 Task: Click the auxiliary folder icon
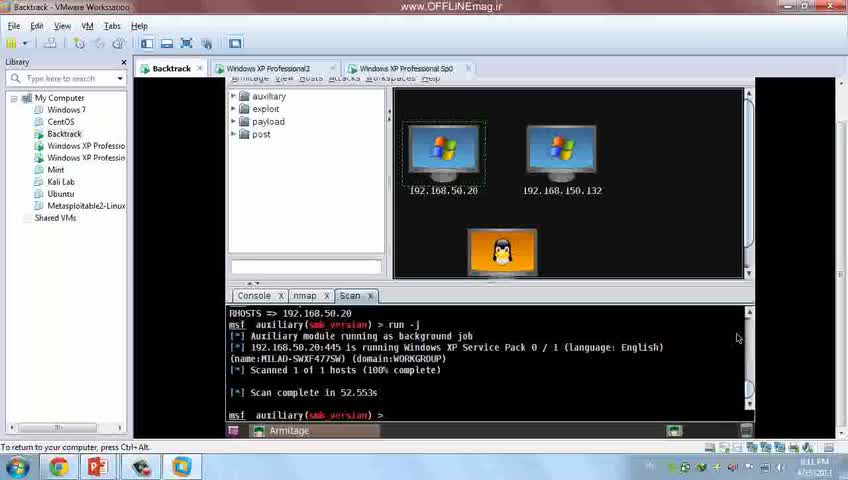click(244, 96)
